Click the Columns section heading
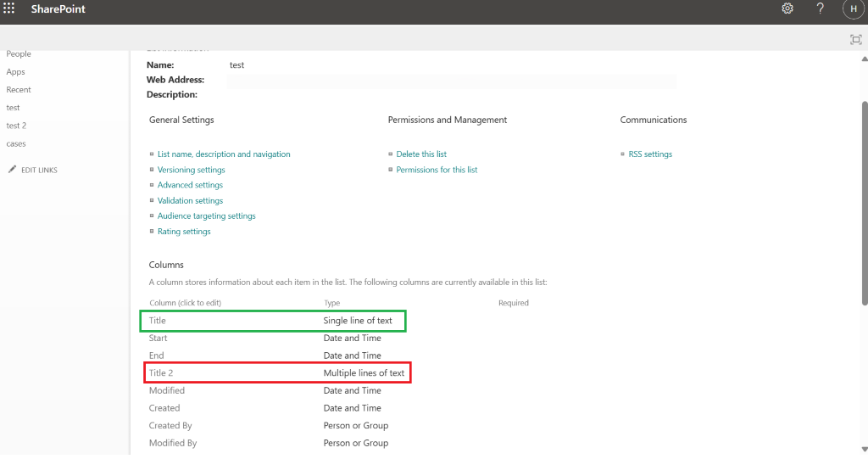 (x=166, y=265)
